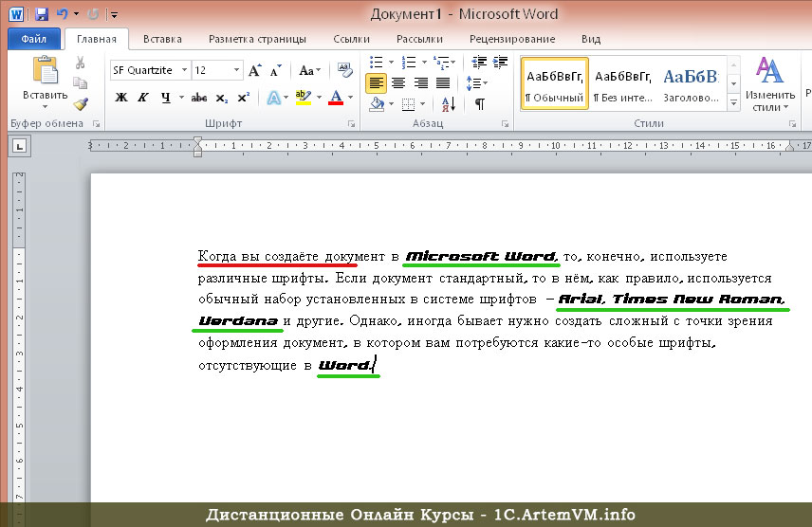
Task: Center the text
Action: (x=398, y=82)
